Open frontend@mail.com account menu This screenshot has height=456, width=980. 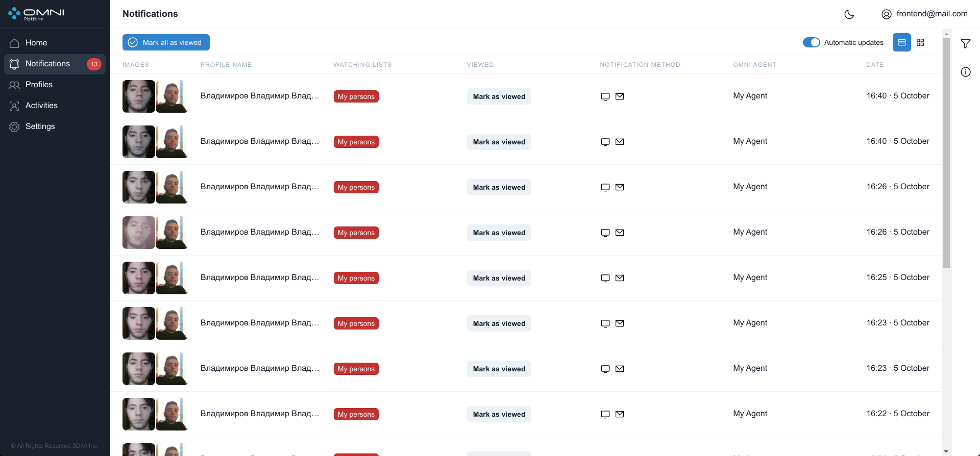click(x=924, y=14)
